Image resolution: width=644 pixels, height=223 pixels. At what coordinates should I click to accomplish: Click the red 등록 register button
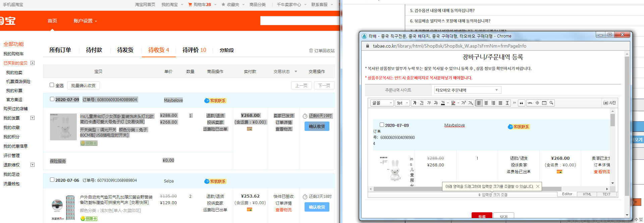[482, 216]
